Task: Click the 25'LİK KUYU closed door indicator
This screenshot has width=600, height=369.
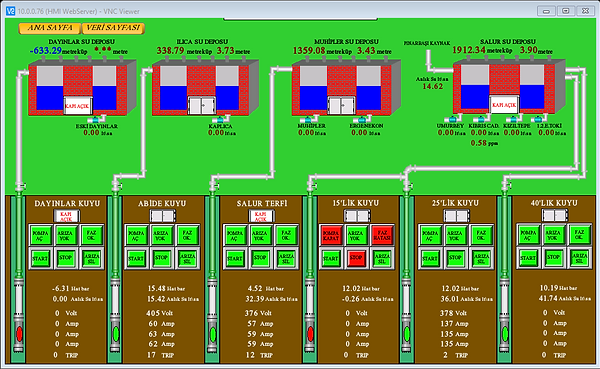Action: 457,216
